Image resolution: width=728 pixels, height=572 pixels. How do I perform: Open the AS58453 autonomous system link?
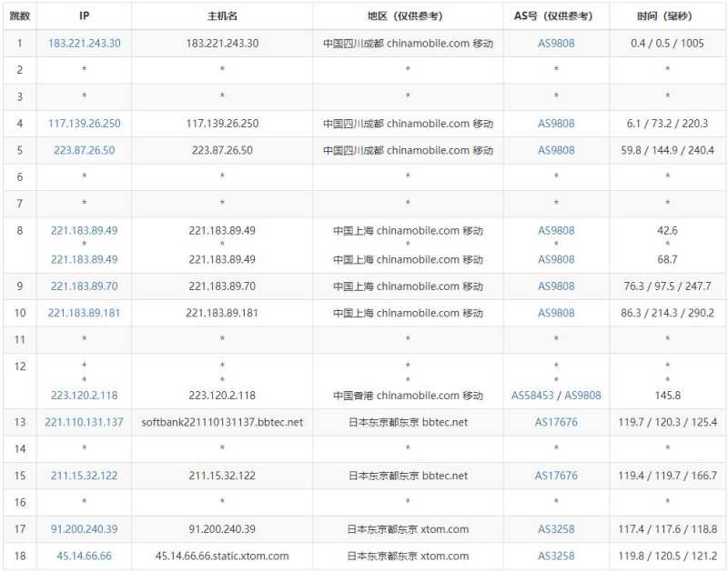click(x=534, y=396)
